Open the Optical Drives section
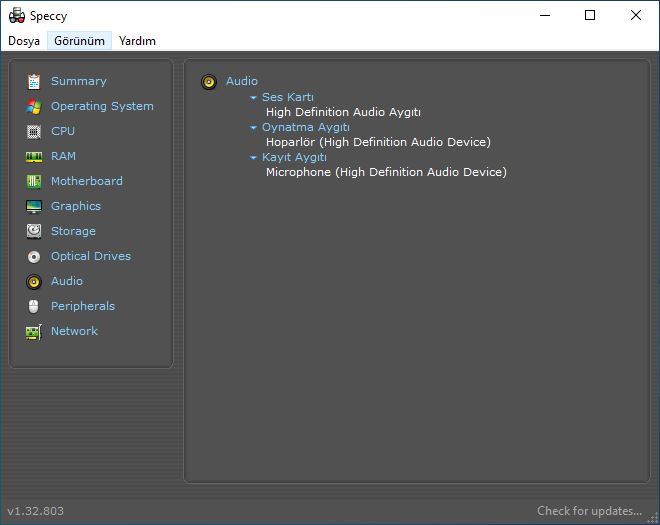This screenshot has height=525, width=660. 91,256
